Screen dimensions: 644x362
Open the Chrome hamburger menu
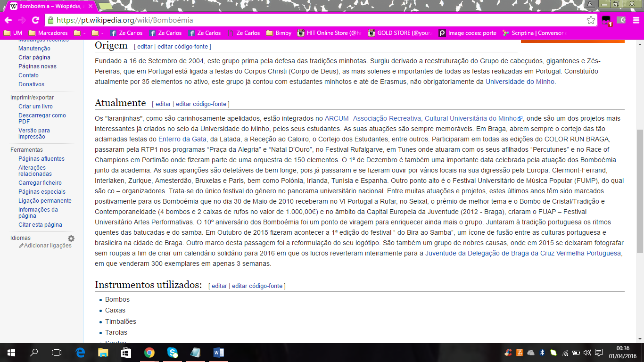[x=636, y=20]
